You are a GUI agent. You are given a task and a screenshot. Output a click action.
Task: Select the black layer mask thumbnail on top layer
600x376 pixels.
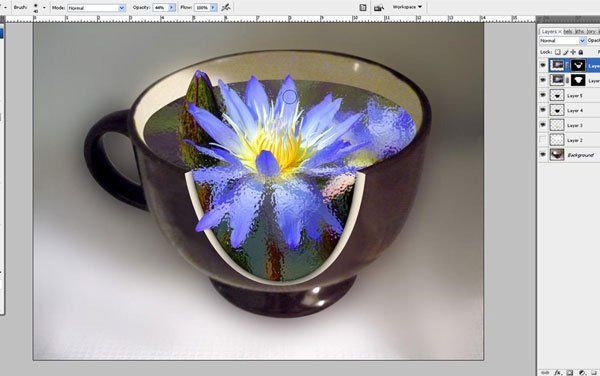tap(578, 65)
